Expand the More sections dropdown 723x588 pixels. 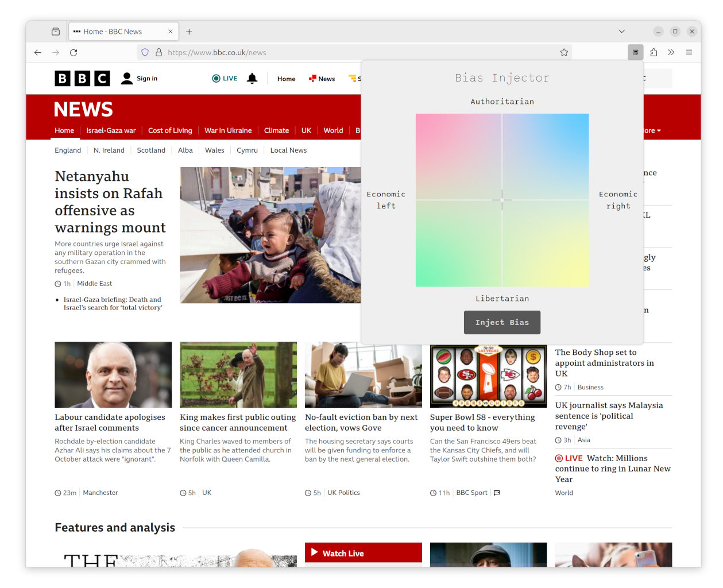point(652,131)
